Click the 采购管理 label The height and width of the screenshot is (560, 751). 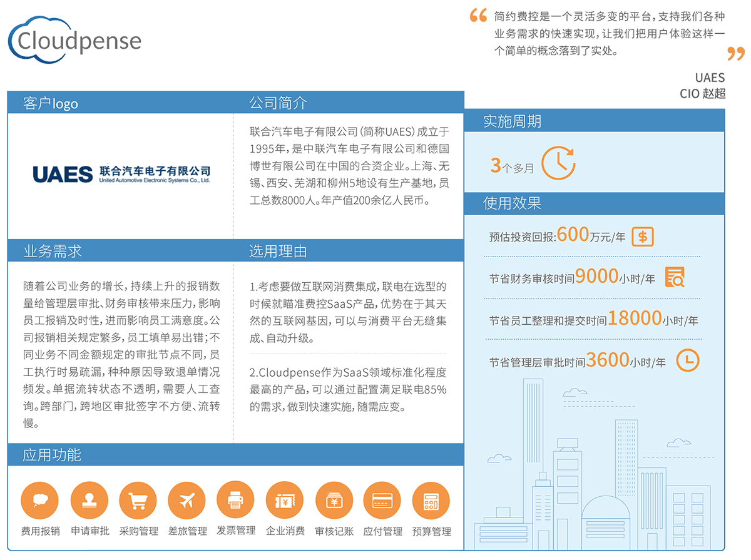tap(138, 531)
